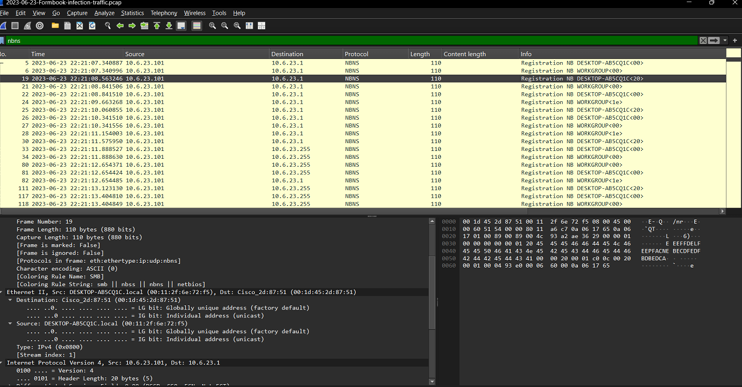Close this capture file
This screenshot has width=742, height=387.
point(80,26)
